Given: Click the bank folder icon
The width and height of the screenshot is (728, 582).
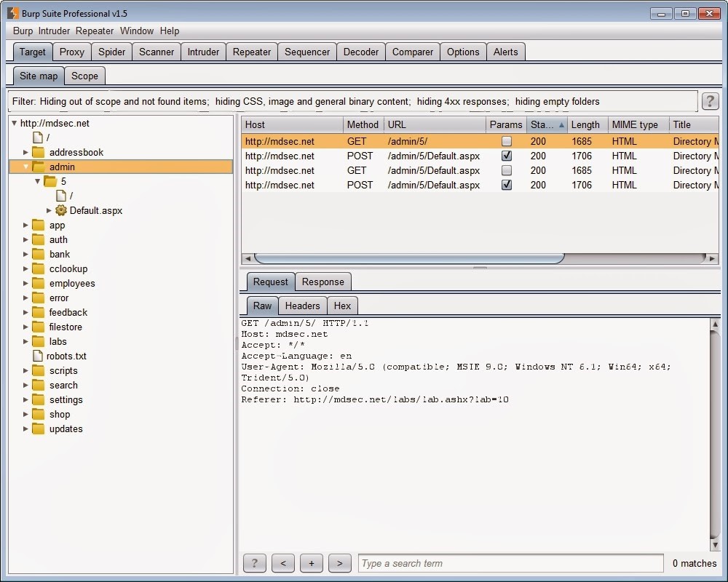Looking at the screenshot, I should pyautogui.click(x=38, y=254).
